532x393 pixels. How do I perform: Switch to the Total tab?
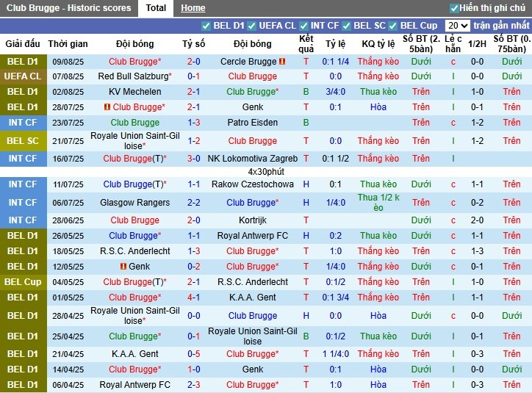(155, 8)
